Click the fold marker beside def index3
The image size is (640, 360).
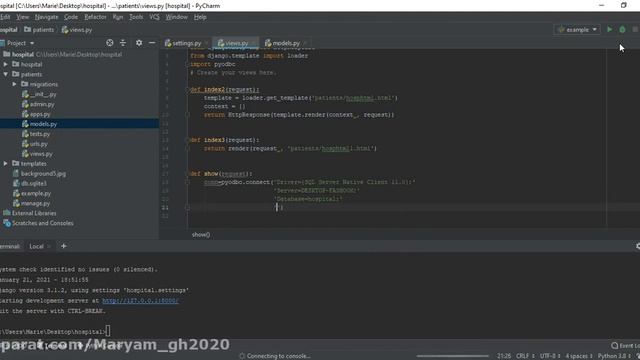(x=188, y=140)
